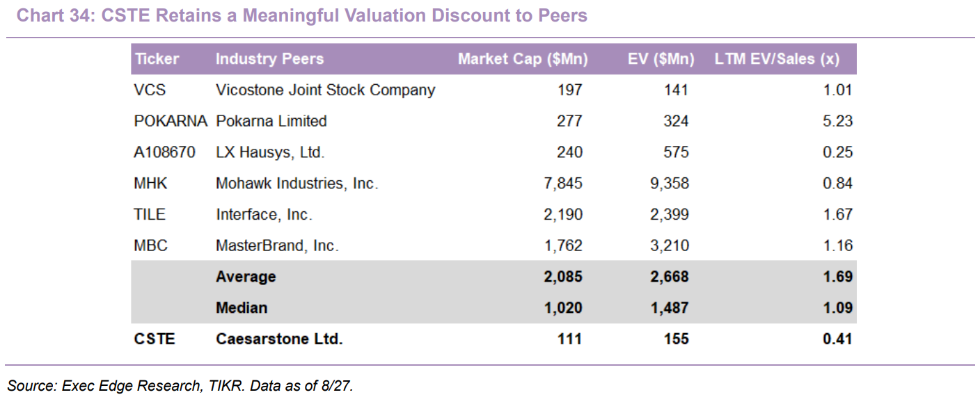The image size is (980, 397).
Task: Click the TILE ticker cell
Action: click(150, 214)
